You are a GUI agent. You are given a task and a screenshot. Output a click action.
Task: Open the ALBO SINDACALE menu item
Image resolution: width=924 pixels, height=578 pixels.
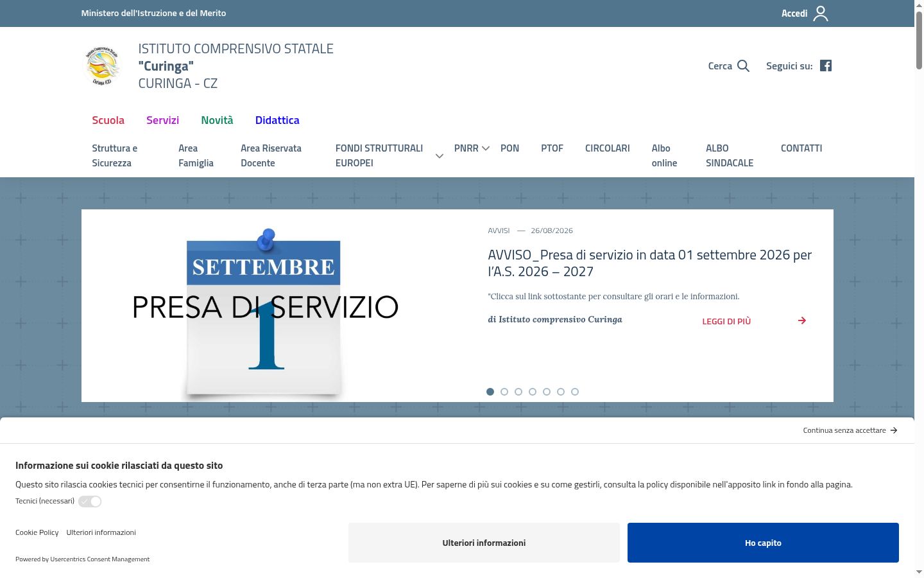pyautogui.click(x=730, y=155)
